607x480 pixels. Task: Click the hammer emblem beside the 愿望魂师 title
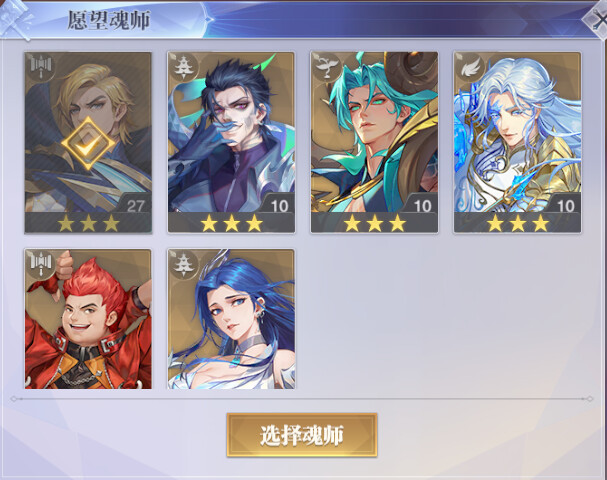click(16, 19)
